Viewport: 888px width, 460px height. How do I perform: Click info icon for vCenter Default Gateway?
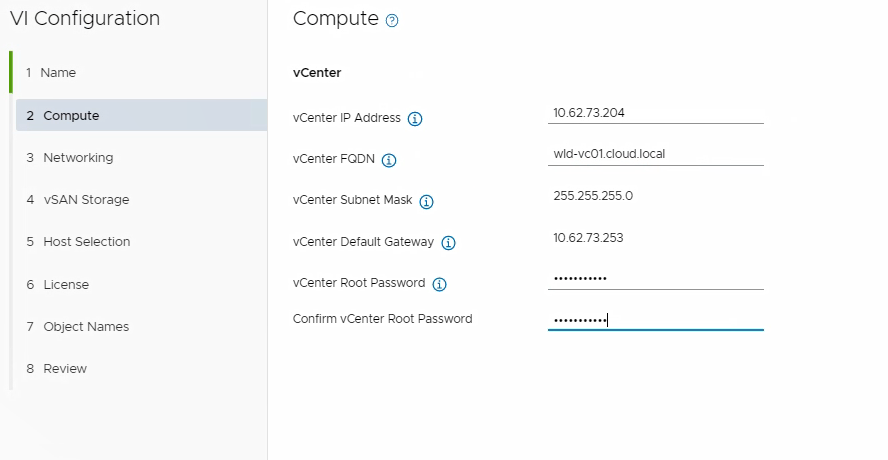(448, 243)
